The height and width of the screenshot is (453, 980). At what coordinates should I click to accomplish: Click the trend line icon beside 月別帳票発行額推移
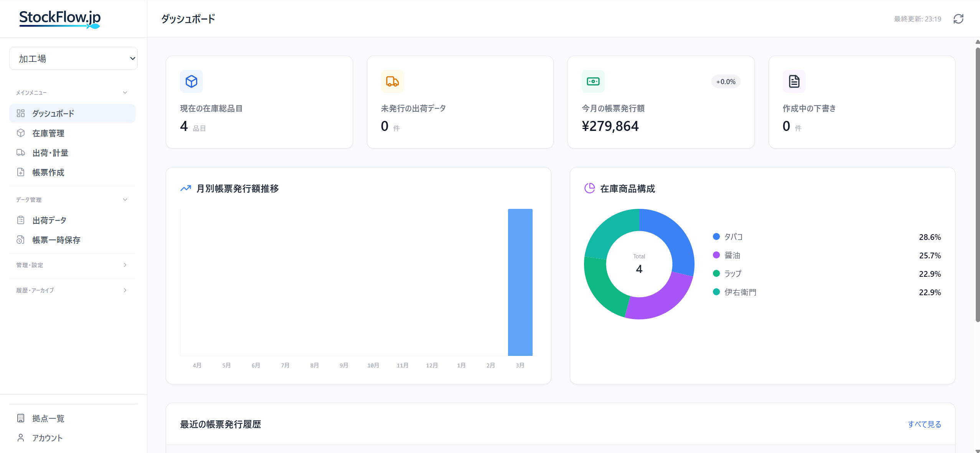[185, 188]
